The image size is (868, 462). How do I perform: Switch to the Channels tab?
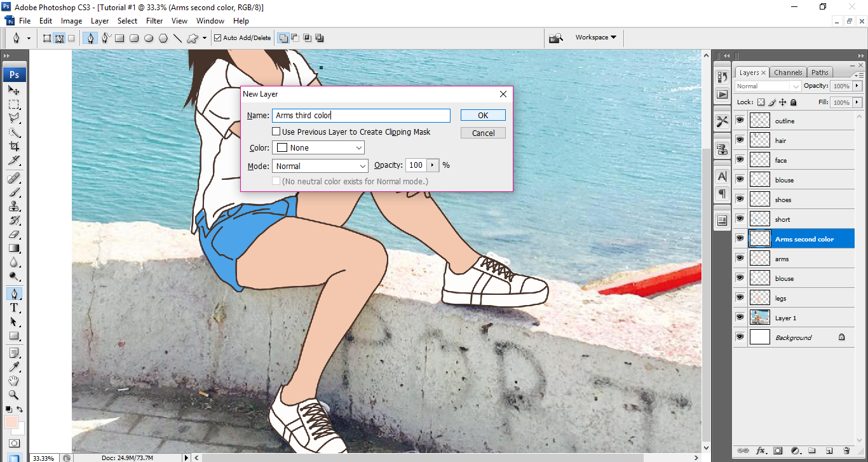click(788, 72)
